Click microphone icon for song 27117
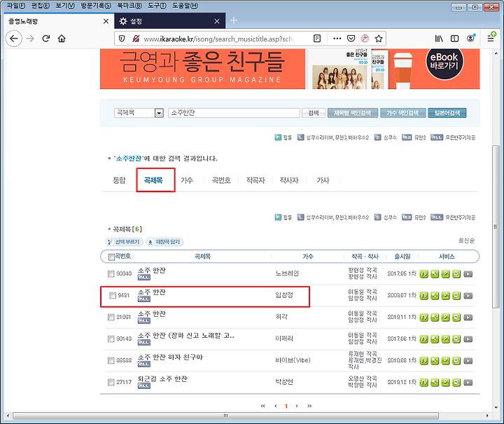The height and width of the screenshot is (424, 504). (x=435, y=382)
